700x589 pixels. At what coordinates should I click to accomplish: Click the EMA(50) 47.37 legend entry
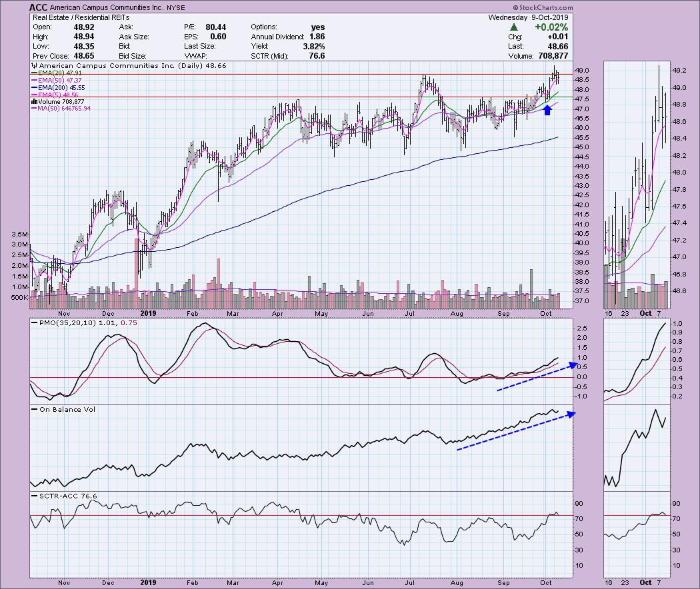pos(56,81)
